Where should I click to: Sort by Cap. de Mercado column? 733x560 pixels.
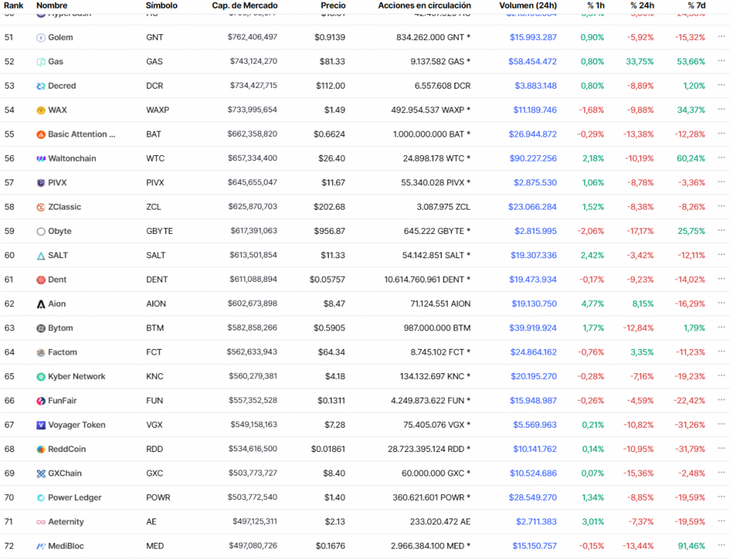[245, 6]
